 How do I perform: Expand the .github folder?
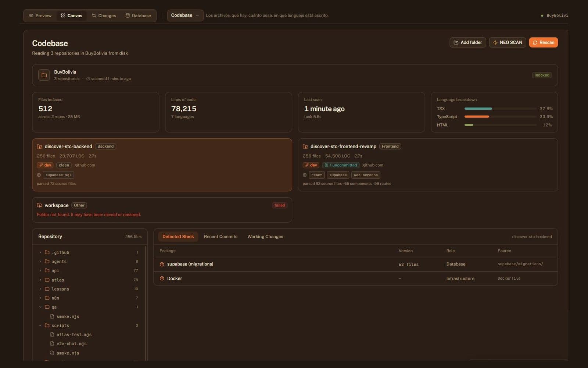(x=40, y=252)
